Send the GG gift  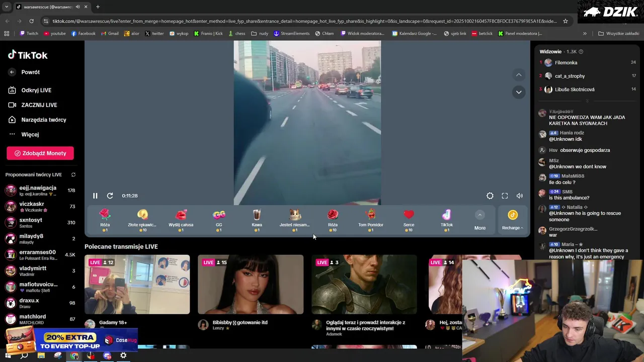219,221
